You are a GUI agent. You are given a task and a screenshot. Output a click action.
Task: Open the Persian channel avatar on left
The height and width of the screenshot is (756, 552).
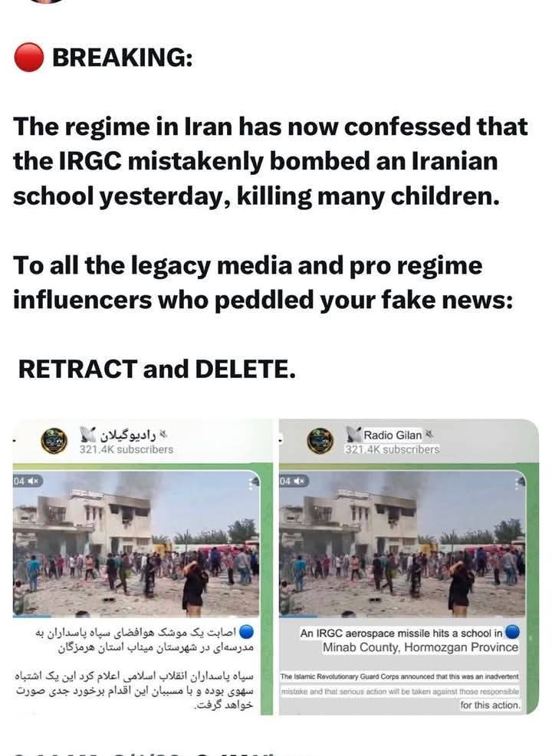(54, 441)
